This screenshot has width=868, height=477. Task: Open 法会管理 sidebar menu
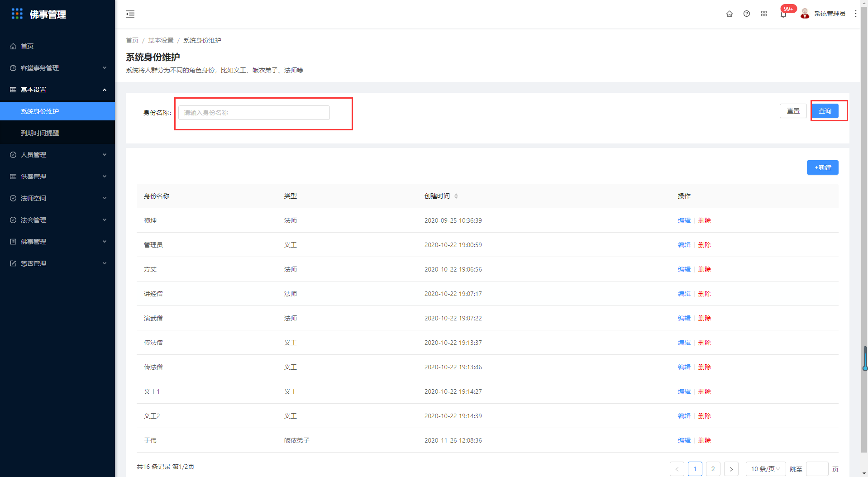[x=57, y=220]
